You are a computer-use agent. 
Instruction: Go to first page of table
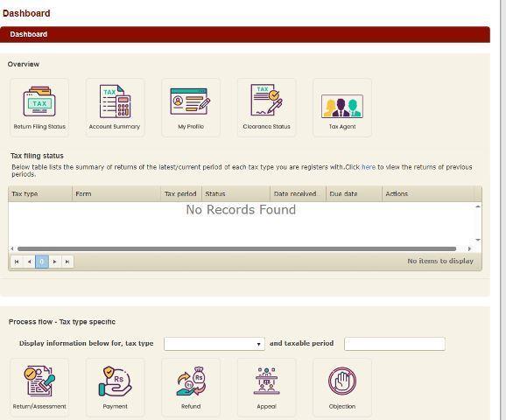[x=17, y=262]
